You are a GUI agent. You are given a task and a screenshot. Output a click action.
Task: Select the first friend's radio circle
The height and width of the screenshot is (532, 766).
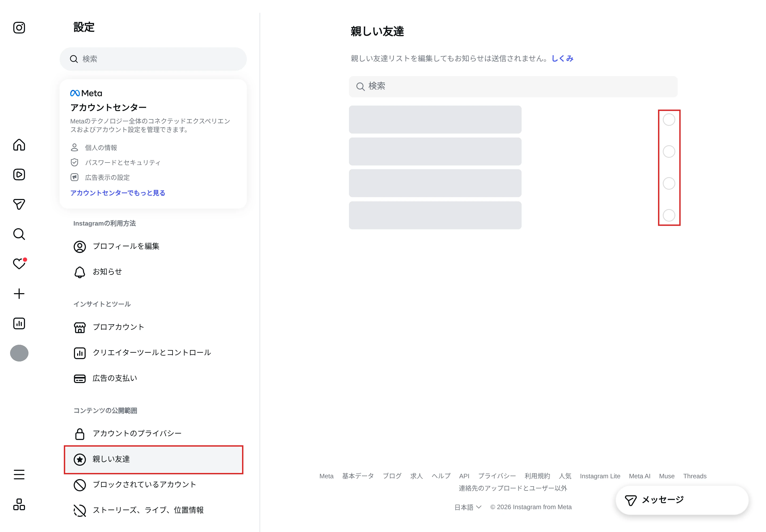pyautogui.click(x=669, y=120)
